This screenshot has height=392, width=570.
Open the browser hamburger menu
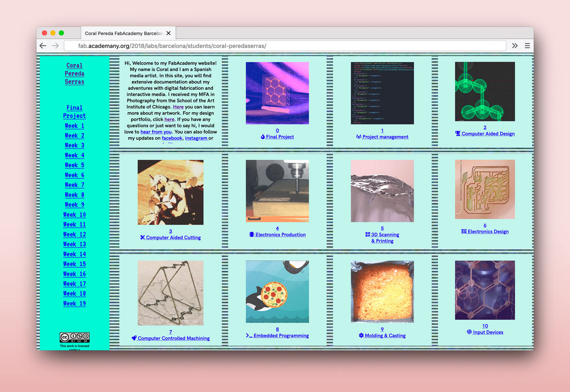527,46
